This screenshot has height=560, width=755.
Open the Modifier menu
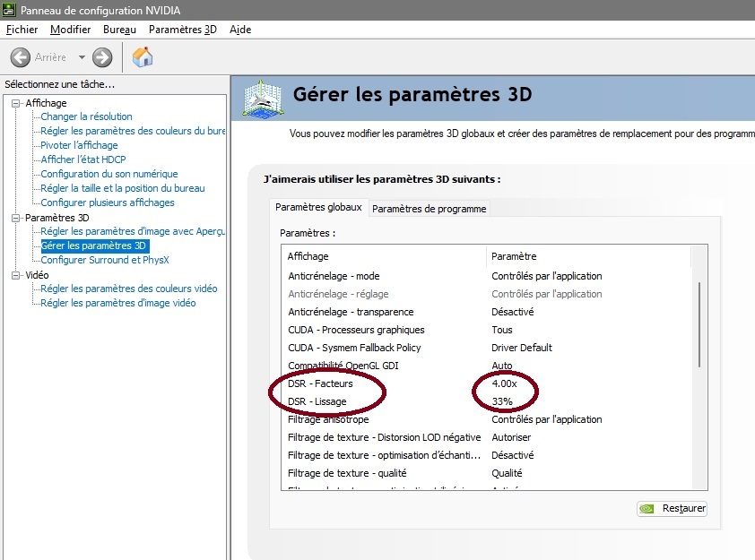pyautogui.click(x=70, y=30)
